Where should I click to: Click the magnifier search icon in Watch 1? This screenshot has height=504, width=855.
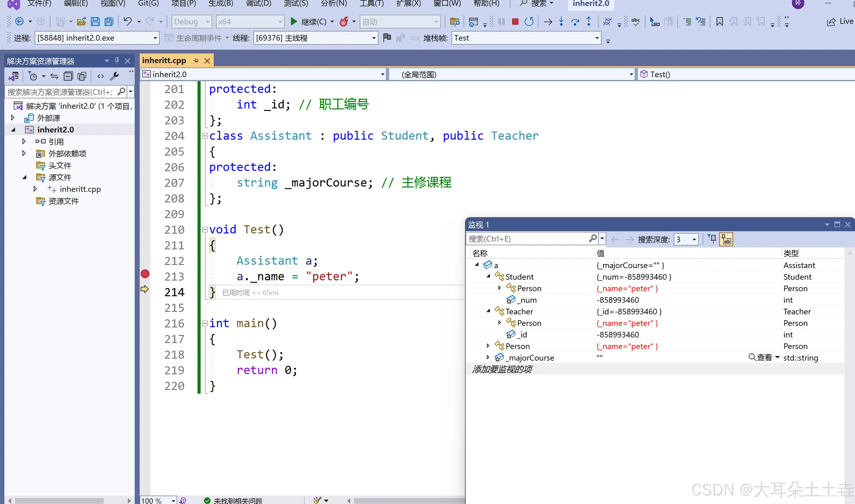(592, 239)
